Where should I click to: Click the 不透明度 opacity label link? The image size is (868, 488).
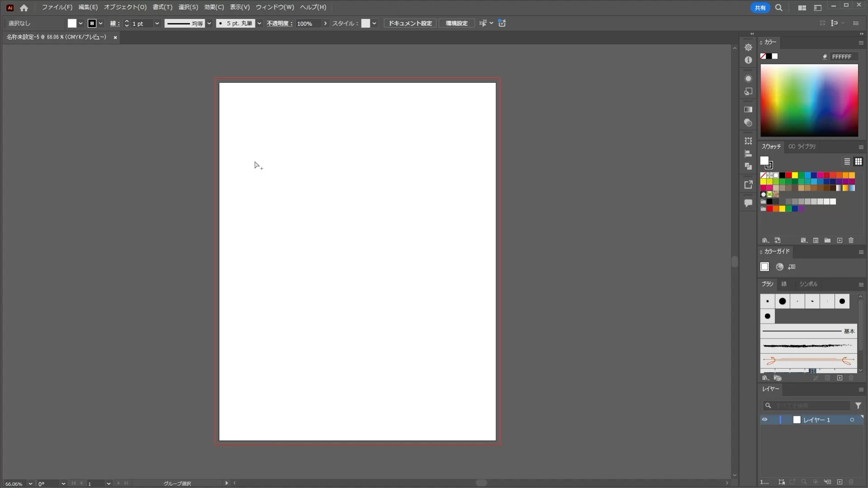[279, 23]
